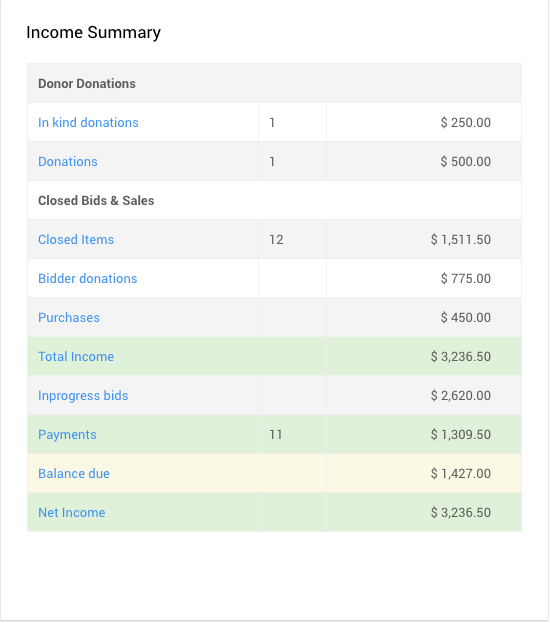
Task: View Inprogress bids
Action: pyautogui.click(x=83, y=396)
